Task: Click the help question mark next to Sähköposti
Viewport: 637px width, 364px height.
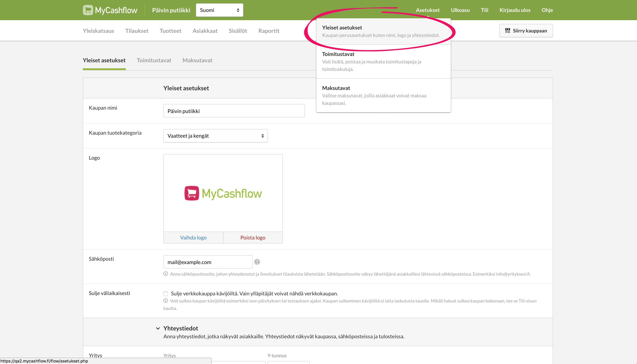Action: [257, 262]
